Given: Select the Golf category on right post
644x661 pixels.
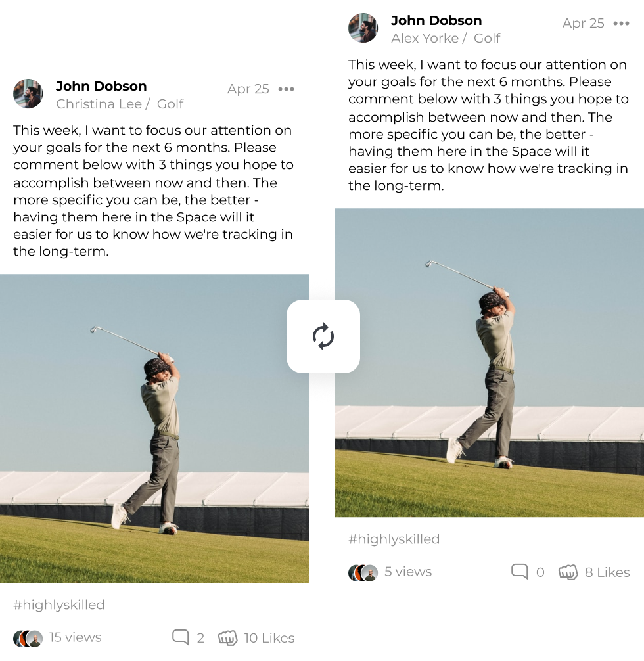Looking at the screenshot, I should [x=487, y=38].
